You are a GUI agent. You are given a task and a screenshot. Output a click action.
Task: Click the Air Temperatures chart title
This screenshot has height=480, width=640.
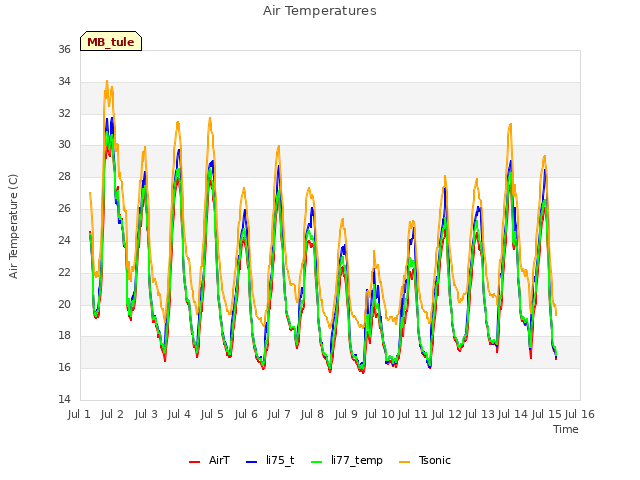(x=320, y=11)
